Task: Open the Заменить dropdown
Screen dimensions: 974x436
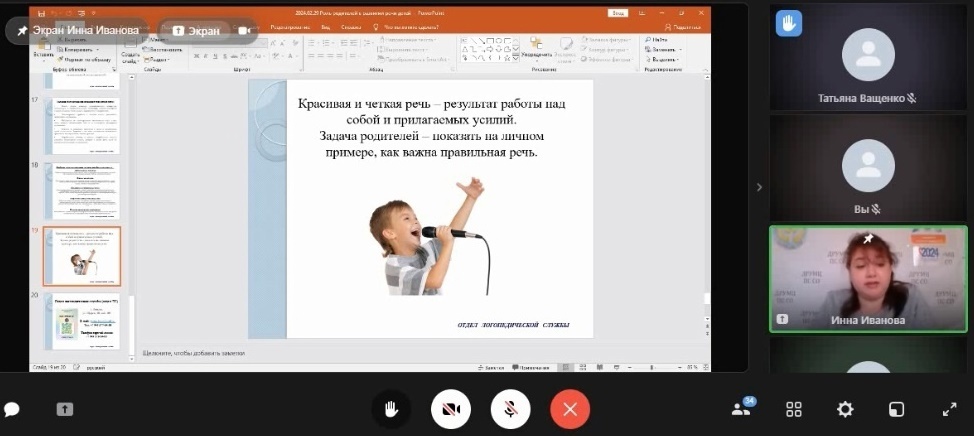Action: point(663,50)
